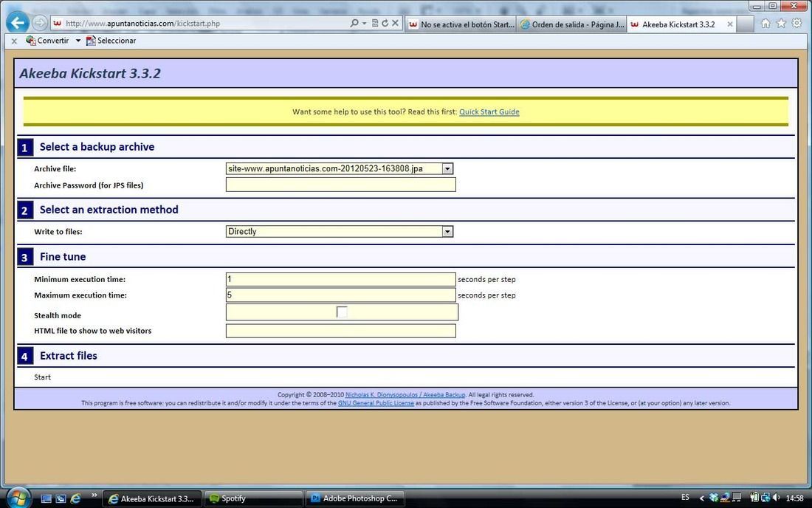Close the Convertir toolbar with its X
812x508 pixels.
14,41
